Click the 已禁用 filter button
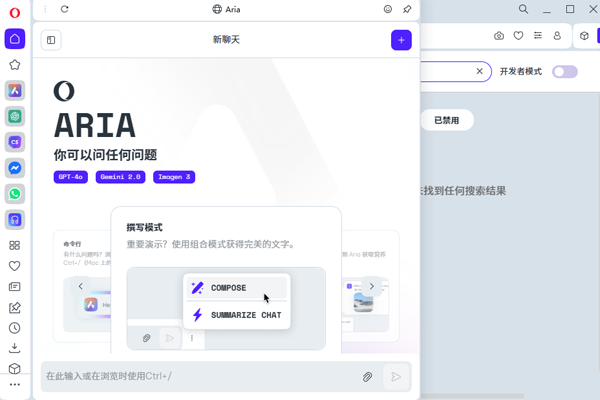The width and height of the screenshot is (600, 400). tap(446, 120)
